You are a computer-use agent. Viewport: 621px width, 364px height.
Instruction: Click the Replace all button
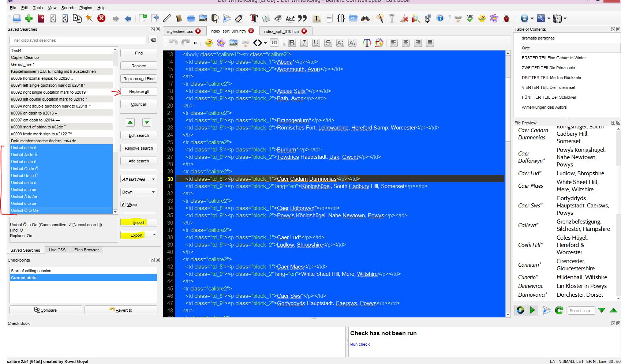coord(139,91)
